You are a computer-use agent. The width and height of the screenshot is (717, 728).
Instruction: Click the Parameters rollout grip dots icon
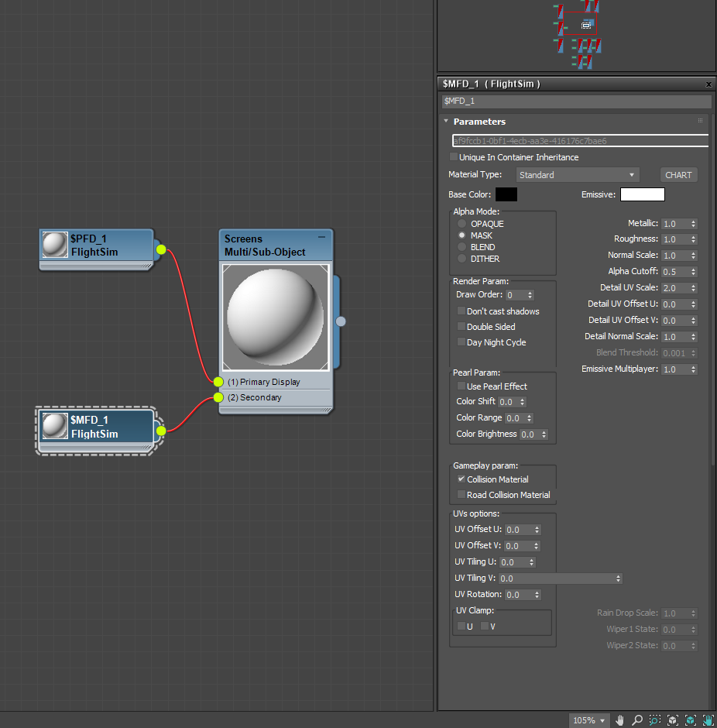(x=700, y=121)
